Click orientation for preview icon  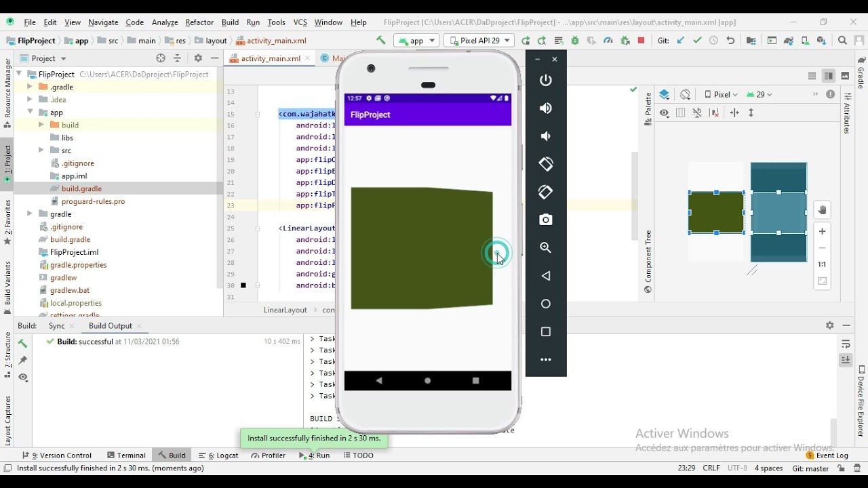(x=686, y=94)
